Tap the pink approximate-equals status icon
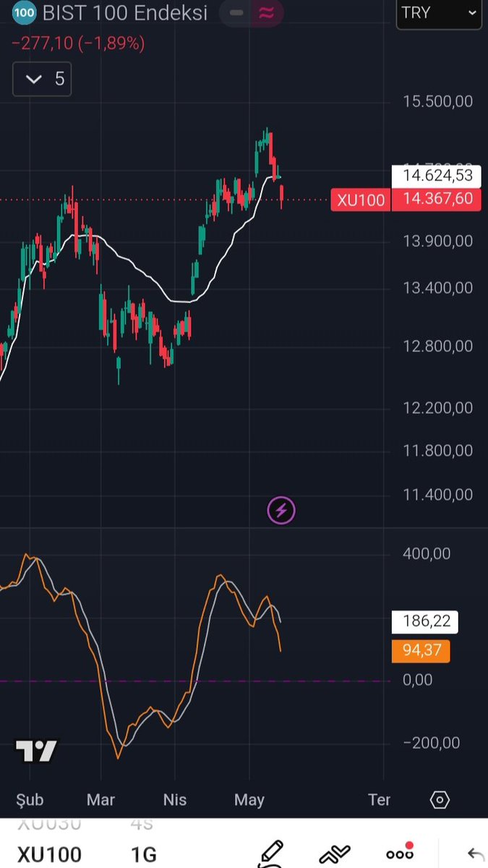 pyautogui.click(x=267, y=13)
